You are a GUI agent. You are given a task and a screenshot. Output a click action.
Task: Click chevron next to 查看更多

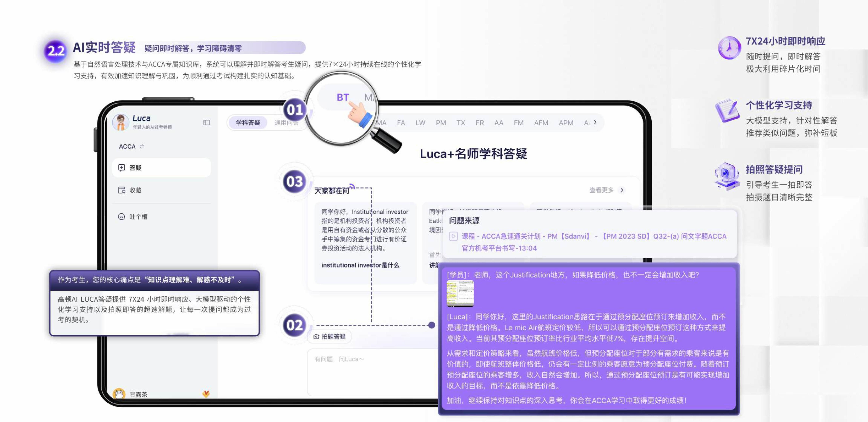[x=622, y=190]
